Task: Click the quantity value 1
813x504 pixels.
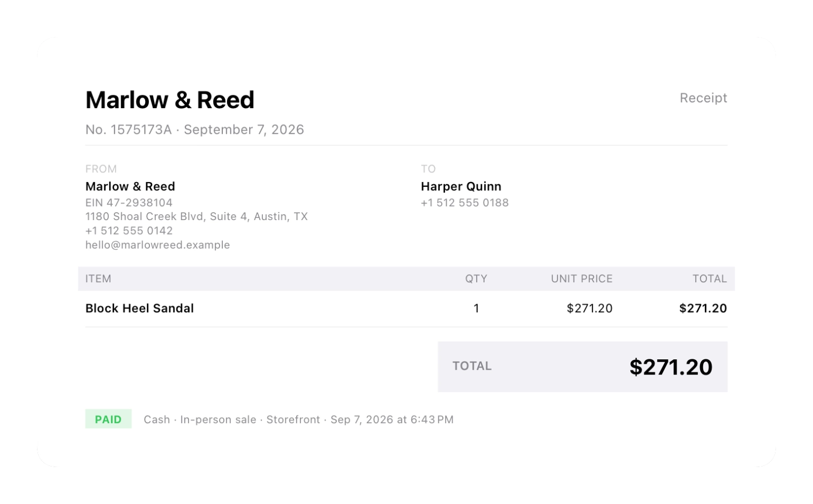Action: (476, 309)
